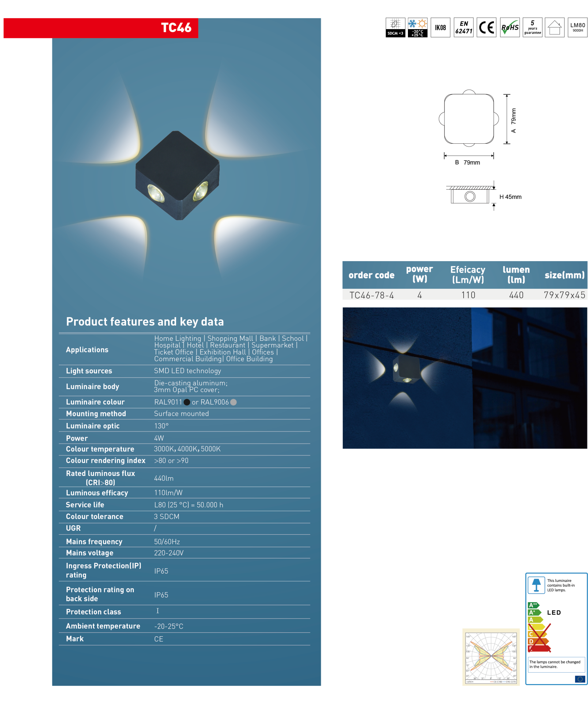This screenshot has height=704, width=588.
Task: Click the EU flag icon on energy label
Action: point(580,679)
